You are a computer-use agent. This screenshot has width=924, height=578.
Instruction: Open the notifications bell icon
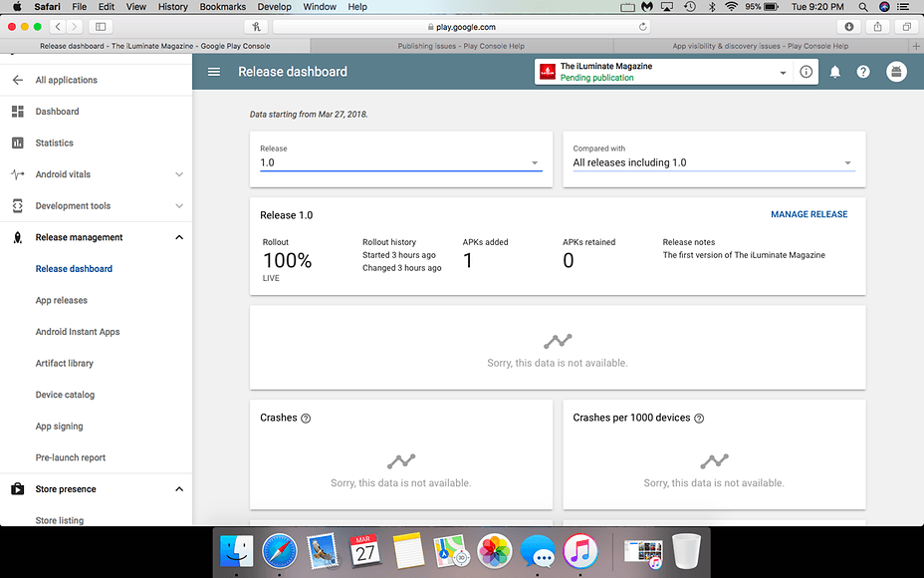click(835, 72)
